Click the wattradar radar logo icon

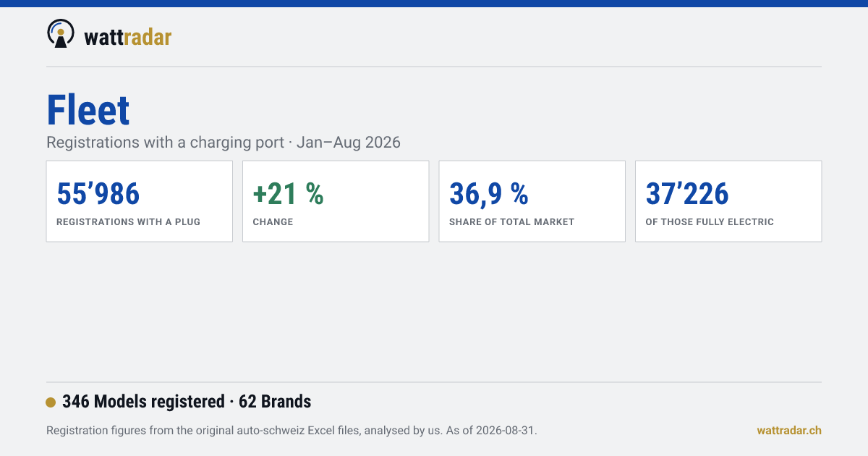60,34
